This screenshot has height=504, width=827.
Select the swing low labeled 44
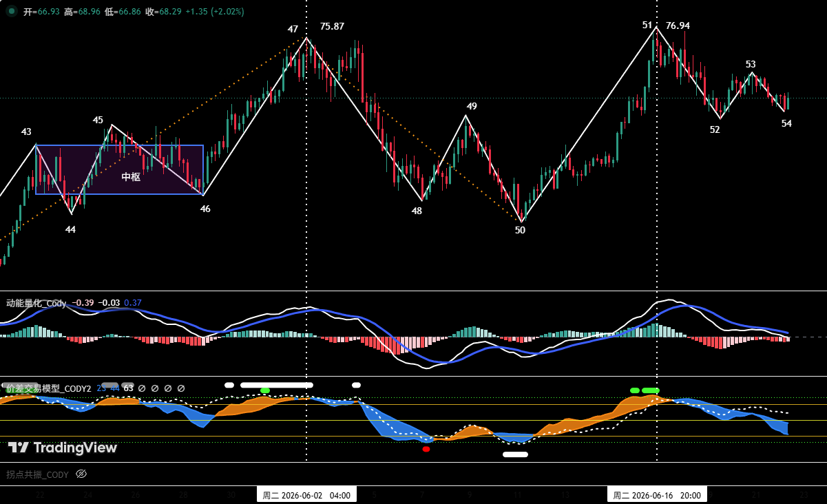coord(71,229)
